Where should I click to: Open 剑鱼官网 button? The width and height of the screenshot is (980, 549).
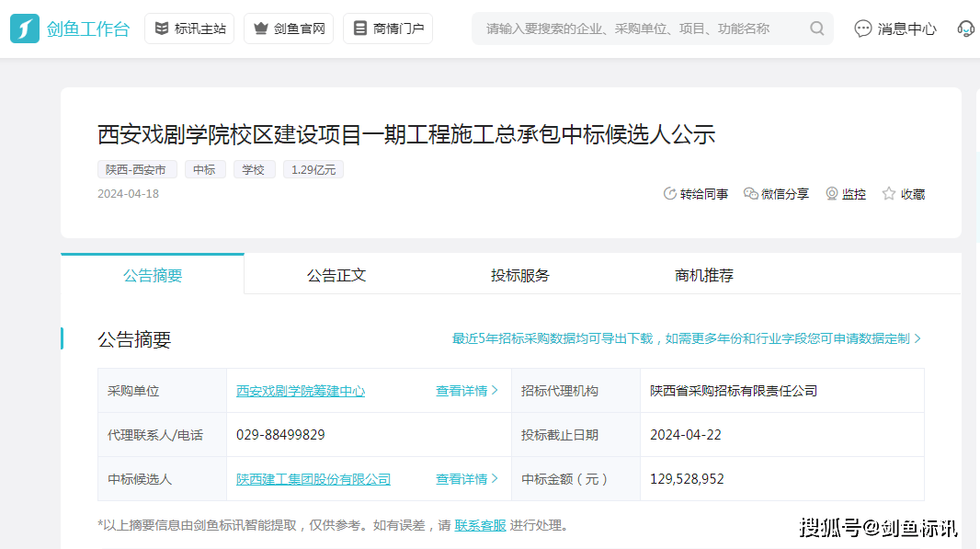click(x=289, y=29)
